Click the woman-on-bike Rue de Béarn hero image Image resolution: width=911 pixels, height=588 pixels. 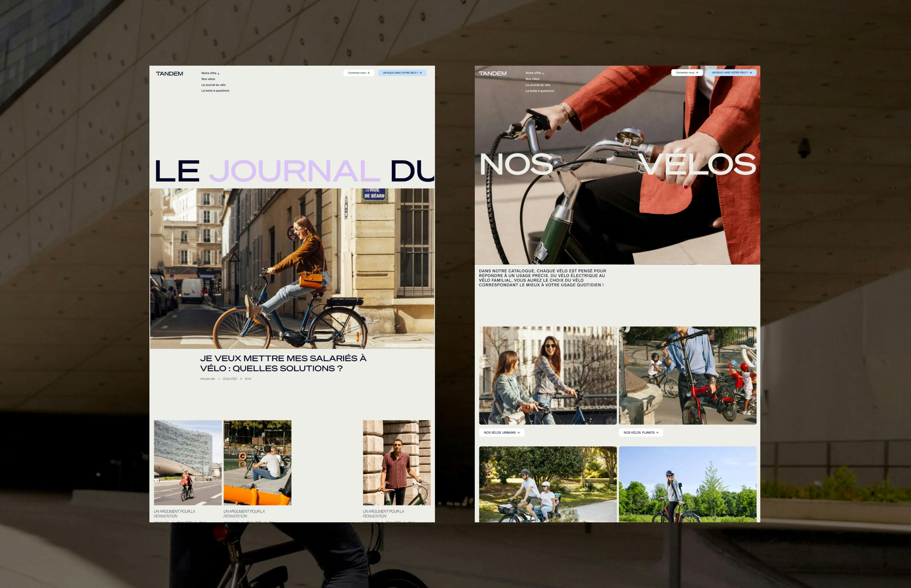(292, 268)
